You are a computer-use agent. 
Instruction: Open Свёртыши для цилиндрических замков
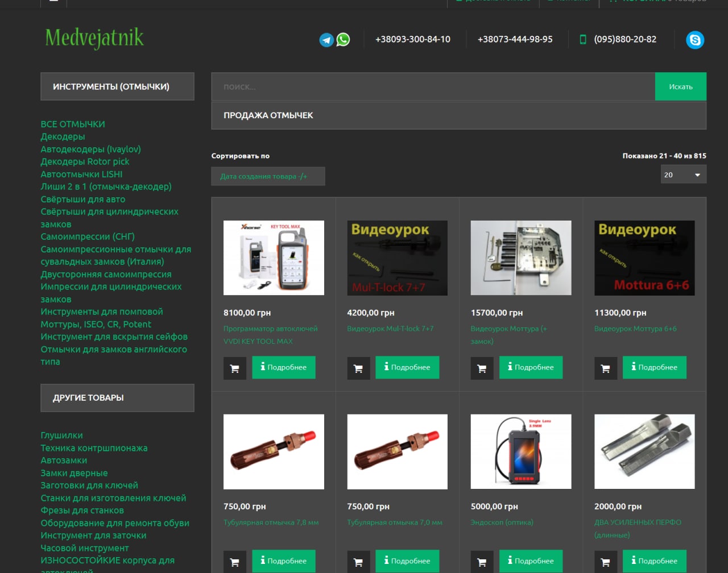109,218
